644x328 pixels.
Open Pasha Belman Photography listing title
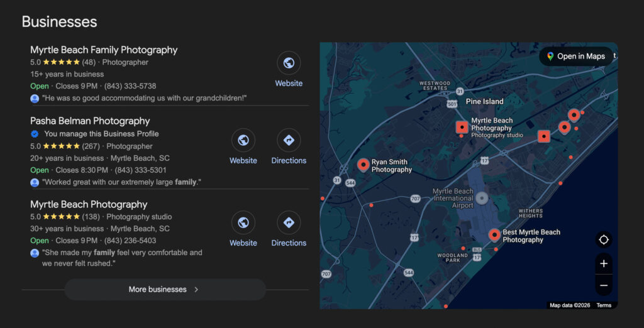(x=90, y=121)
